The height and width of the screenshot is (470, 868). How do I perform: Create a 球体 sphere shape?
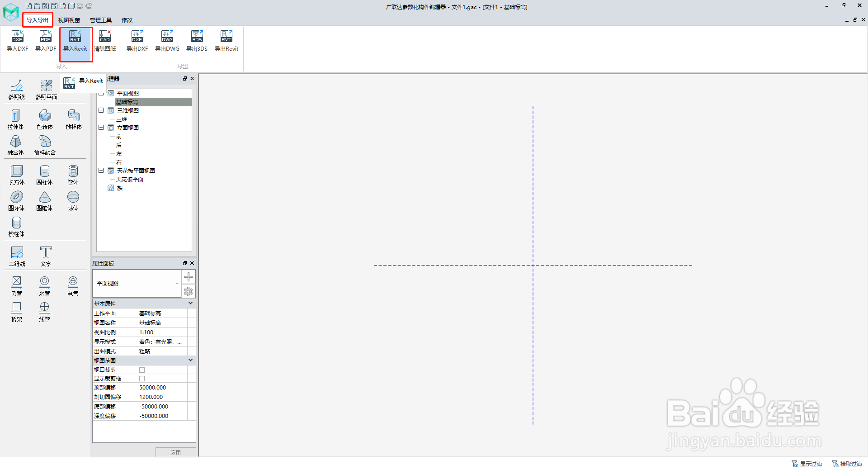click(x=73, y=201)
